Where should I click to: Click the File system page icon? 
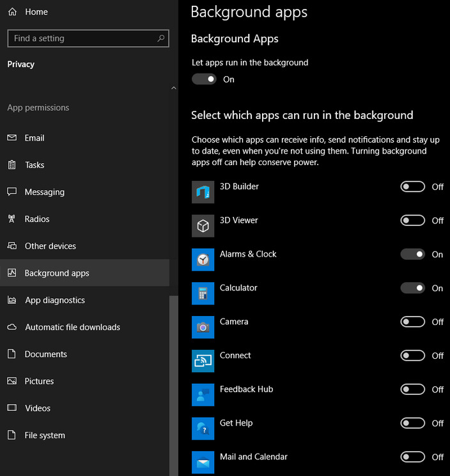(x=12, y=435)
